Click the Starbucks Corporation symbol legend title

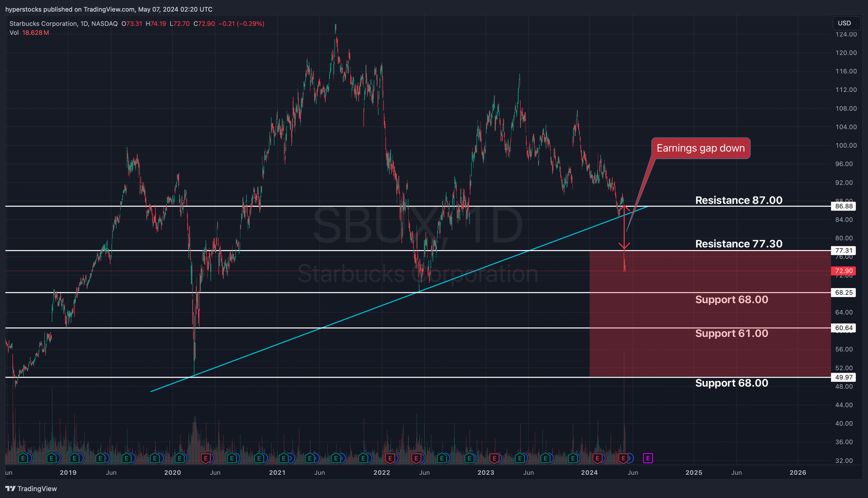(x=43, y=24)
